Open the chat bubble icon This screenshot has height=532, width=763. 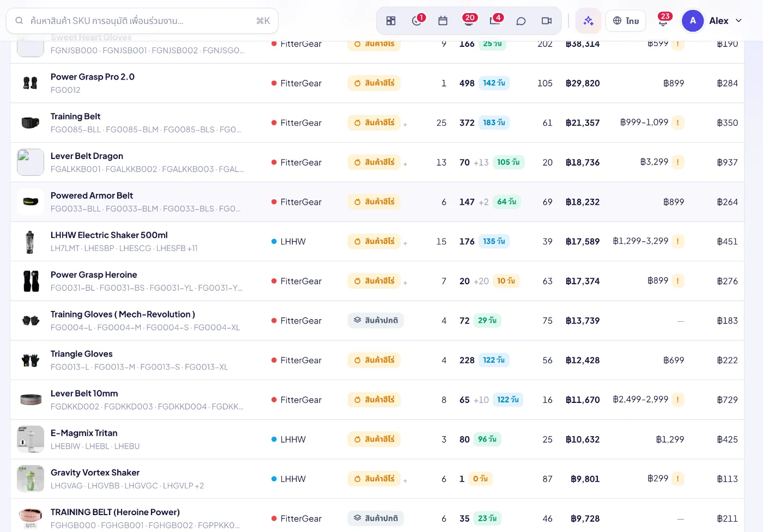[x=521, y=21]
